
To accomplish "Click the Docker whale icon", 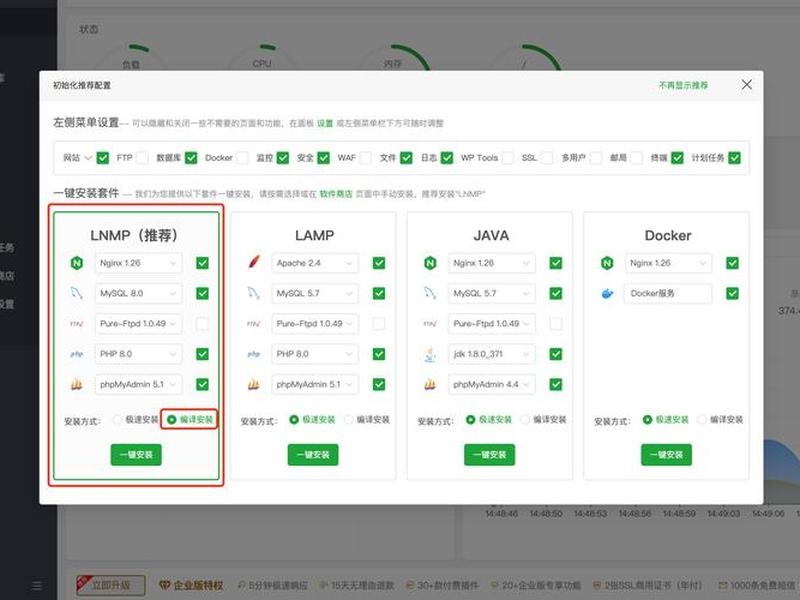I will (607, 293).
